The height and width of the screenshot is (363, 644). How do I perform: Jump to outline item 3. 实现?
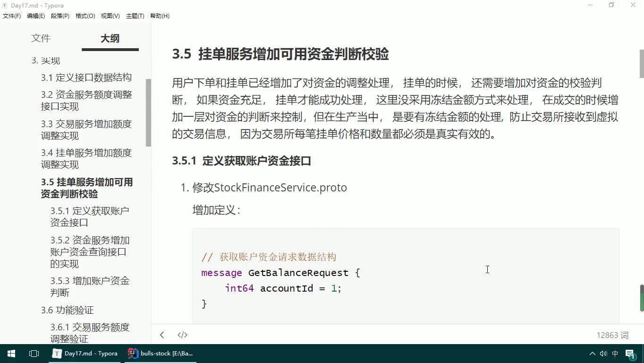point(46,60)
